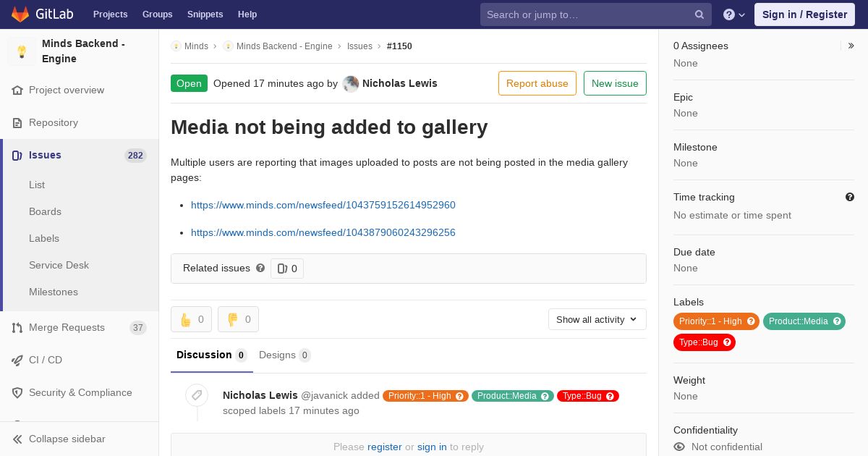Switch to the Discussion tab
868x456 pixels.
point(212,355)
